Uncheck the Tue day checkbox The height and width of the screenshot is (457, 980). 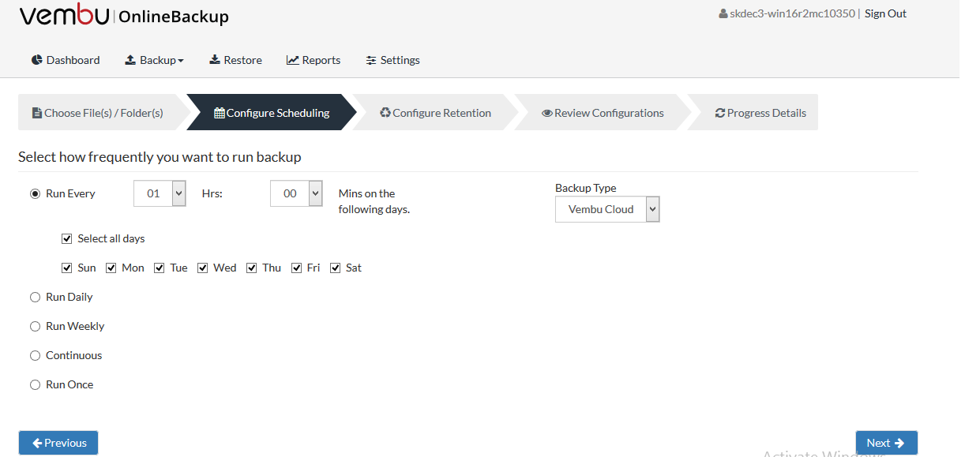160,268
